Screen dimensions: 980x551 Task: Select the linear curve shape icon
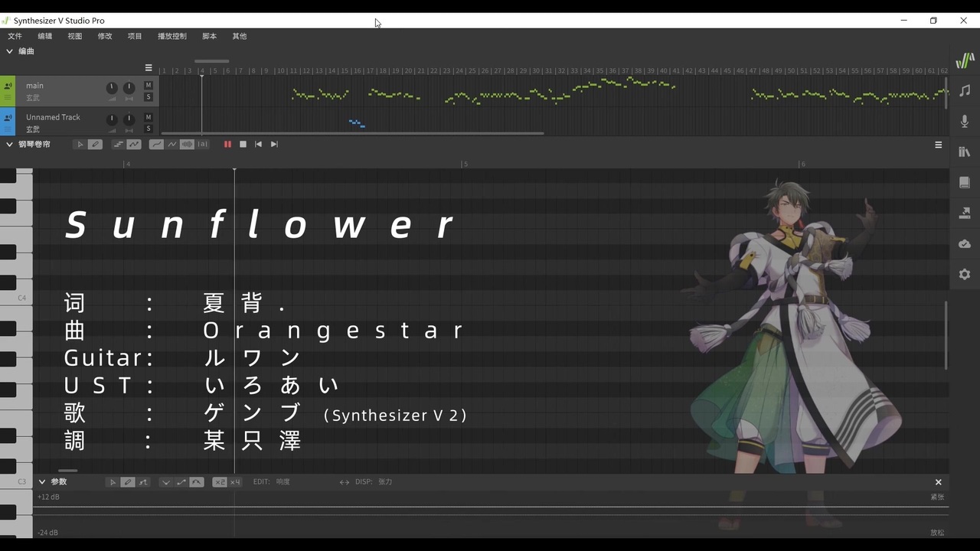click(x=181, y=482)
